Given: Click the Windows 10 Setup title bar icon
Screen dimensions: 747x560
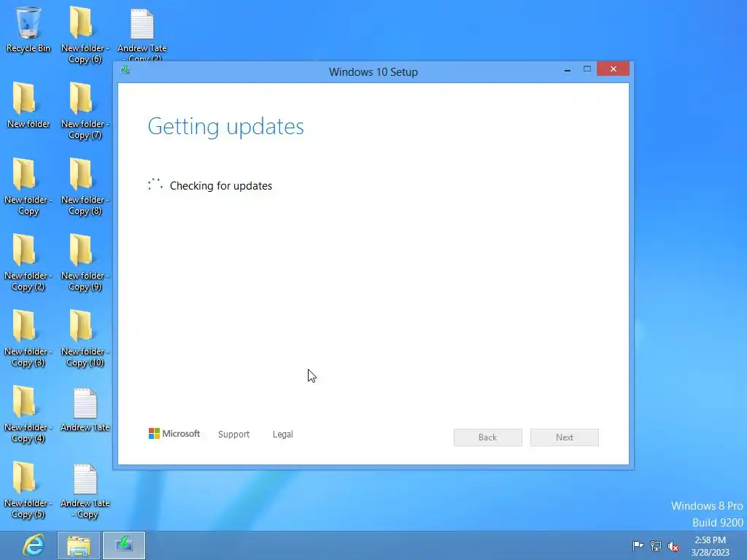Looking at the screenshot, I should (125, 71).
